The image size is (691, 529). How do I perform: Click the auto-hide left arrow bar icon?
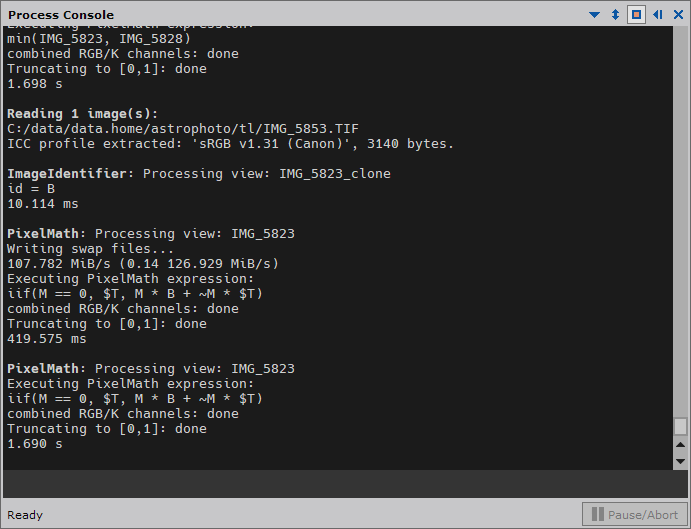pyautogui.click(x=658, y=15)
